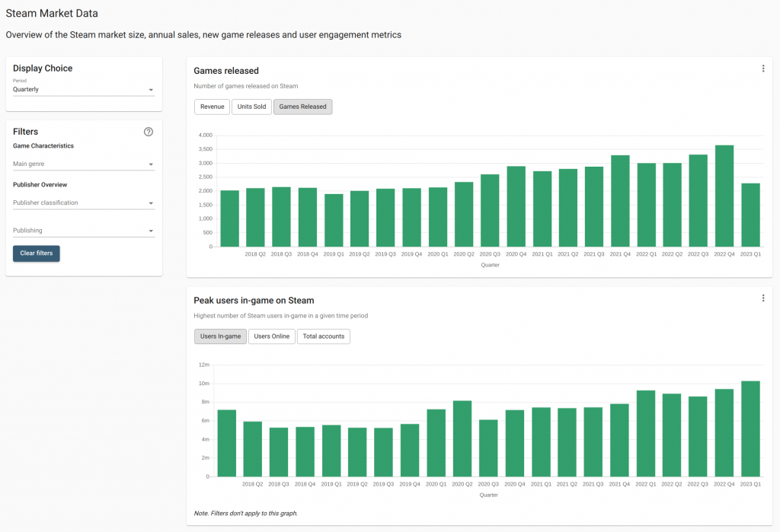Screen dimensions: 780x532
Task: Expand the Publisher classification dropdown
Action: pos(84,203)
